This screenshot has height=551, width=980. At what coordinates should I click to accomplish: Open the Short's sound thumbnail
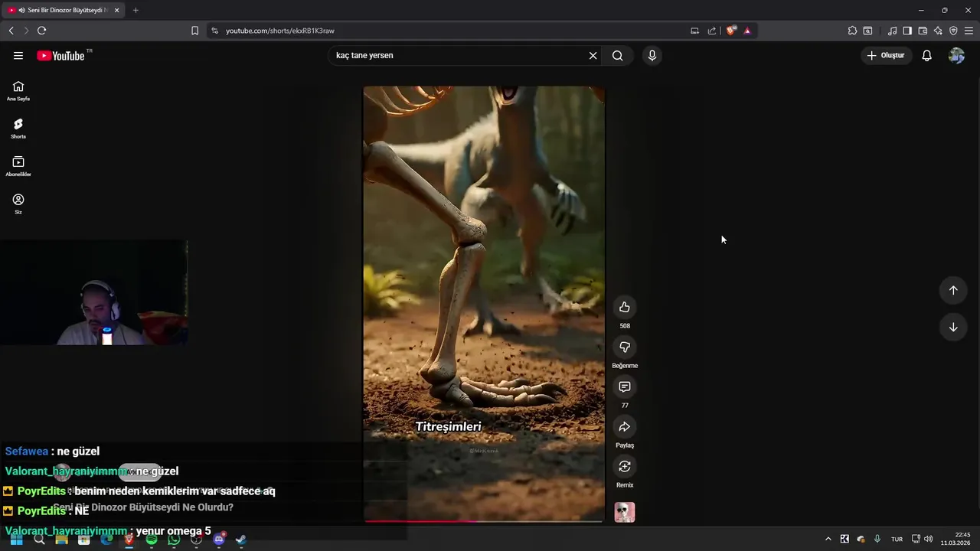pyautogui.click(x=625, y=512)
